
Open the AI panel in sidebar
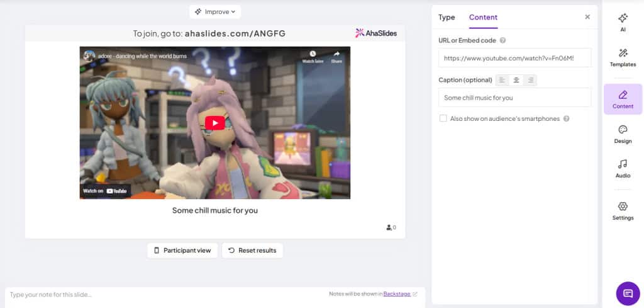click(x=623, y=23)
